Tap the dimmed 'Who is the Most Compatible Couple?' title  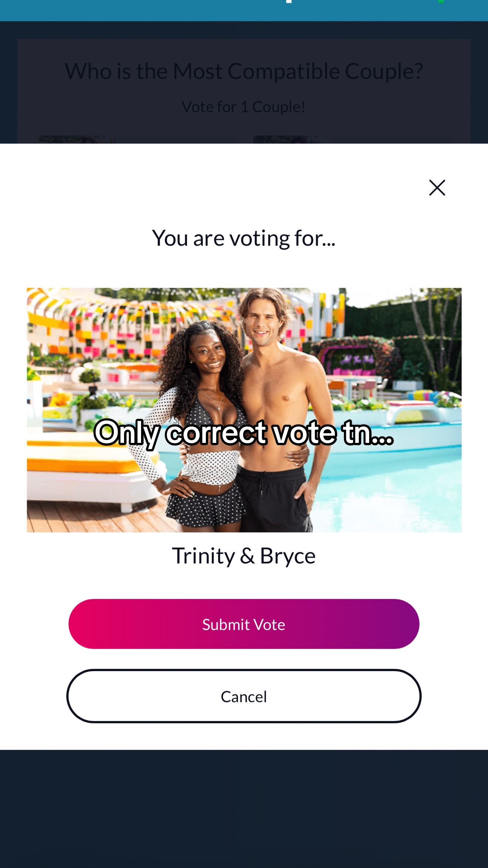coord(244,71)
